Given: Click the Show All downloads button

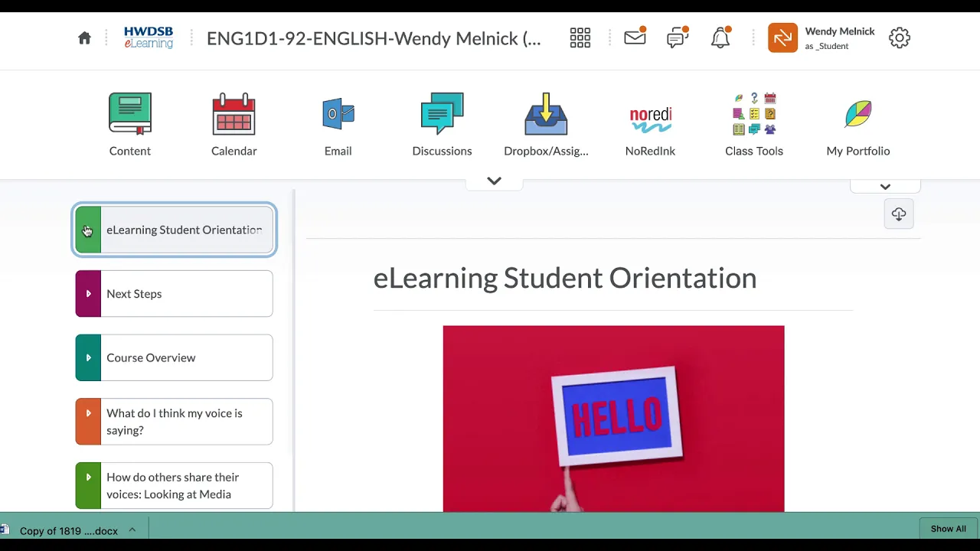Looking at the screenshot, I should [948, 529].
